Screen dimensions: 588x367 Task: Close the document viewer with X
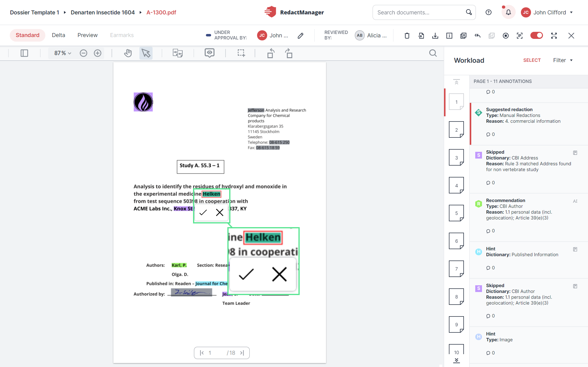click(x=571, y=36)
